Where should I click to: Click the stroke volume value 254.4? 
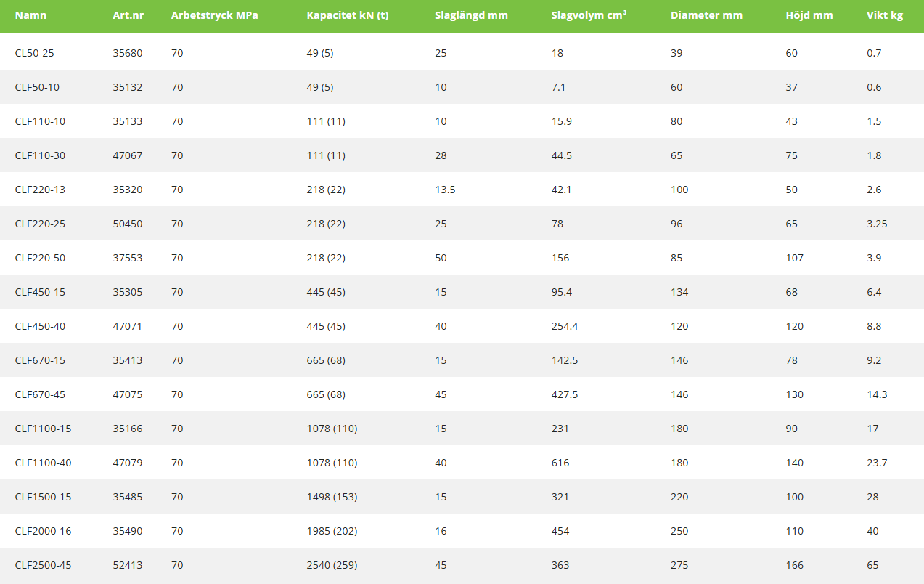(x=565, y=326)
